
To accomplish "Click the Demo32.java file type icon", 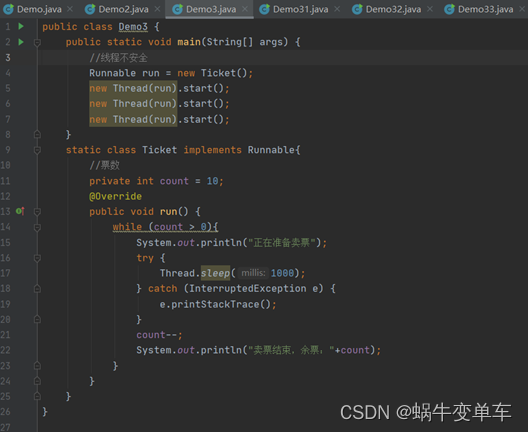I will coord(357,9).
